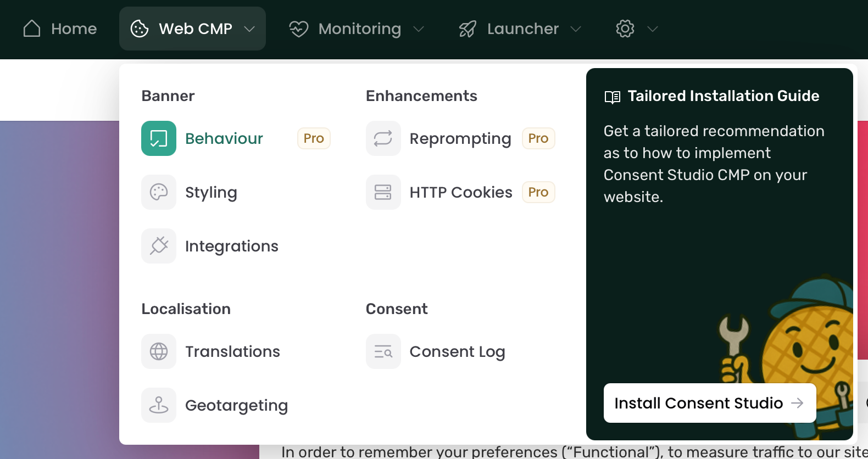Open the settings gear icon
The height and width of the screenshot is (459, 868).
click(x=625, y=29)
